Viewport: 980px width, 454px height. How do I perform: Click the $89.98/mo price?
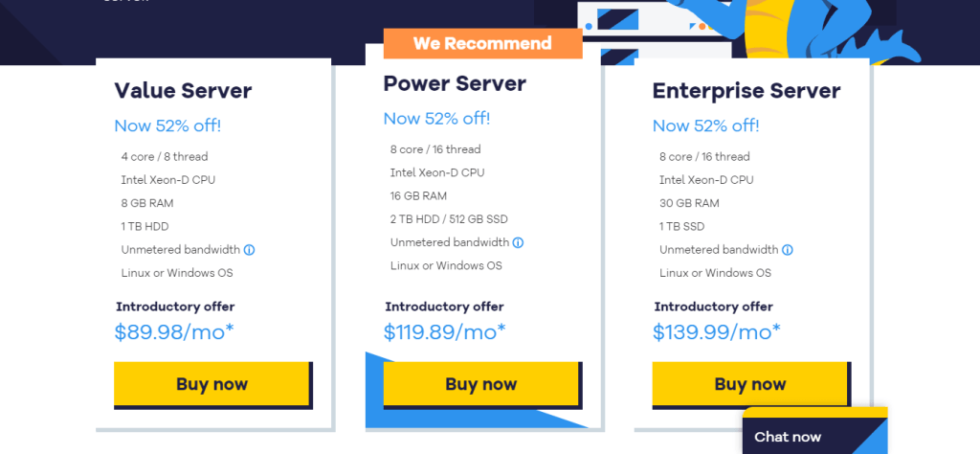[174, 332]
